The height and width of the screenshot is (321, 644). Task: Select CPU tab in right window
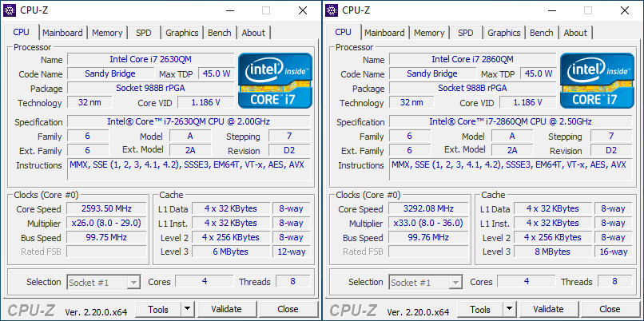pyautogui.click(x=344, y=32)
